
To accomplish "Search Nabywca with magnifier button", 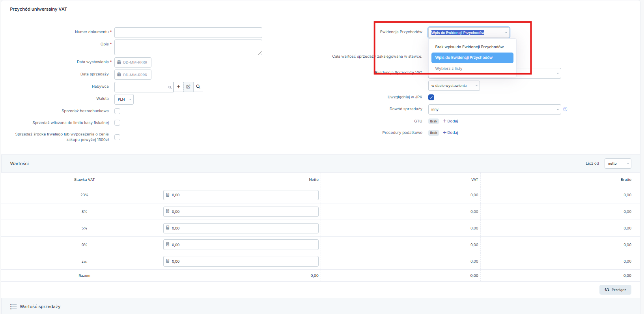I will click(198, 87).
